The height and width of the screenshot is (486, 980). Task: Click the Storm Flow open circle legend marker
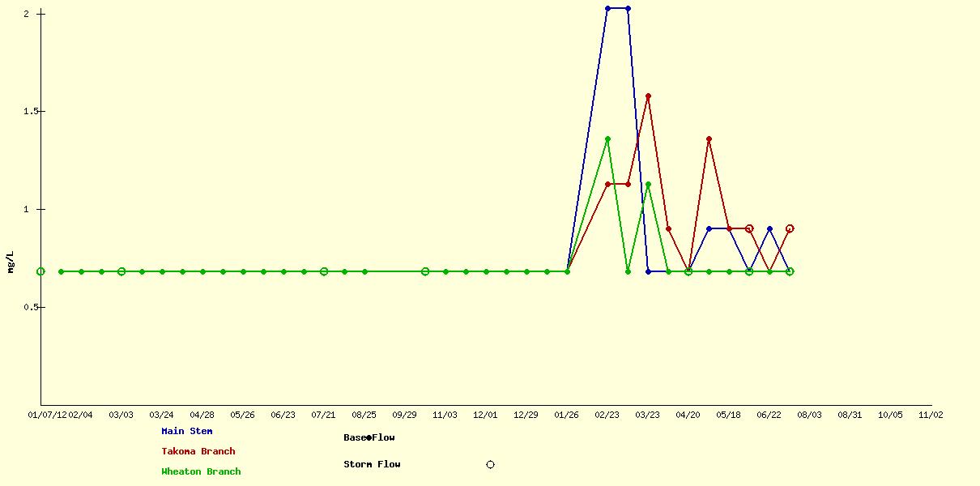click(x=490, y=465)
